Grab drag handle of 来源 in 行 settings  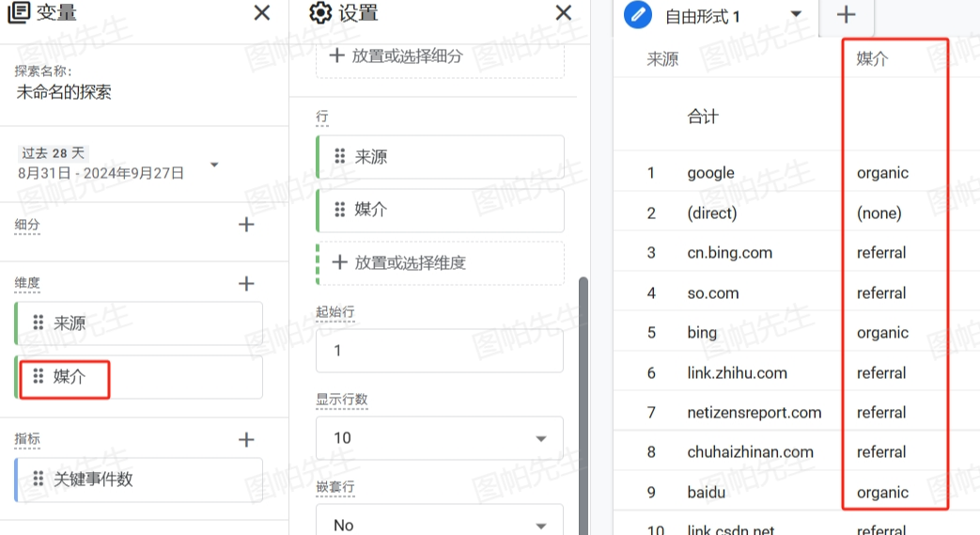339,156
